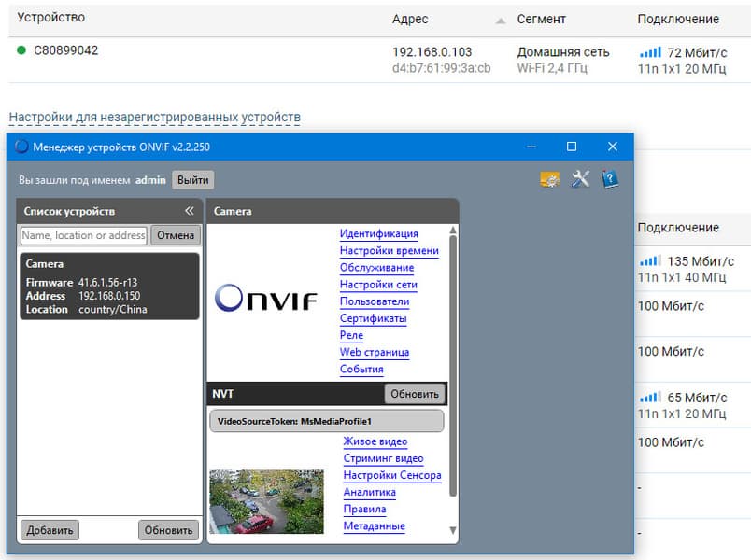Focus the Name, location or address search field

pos(84,235)
